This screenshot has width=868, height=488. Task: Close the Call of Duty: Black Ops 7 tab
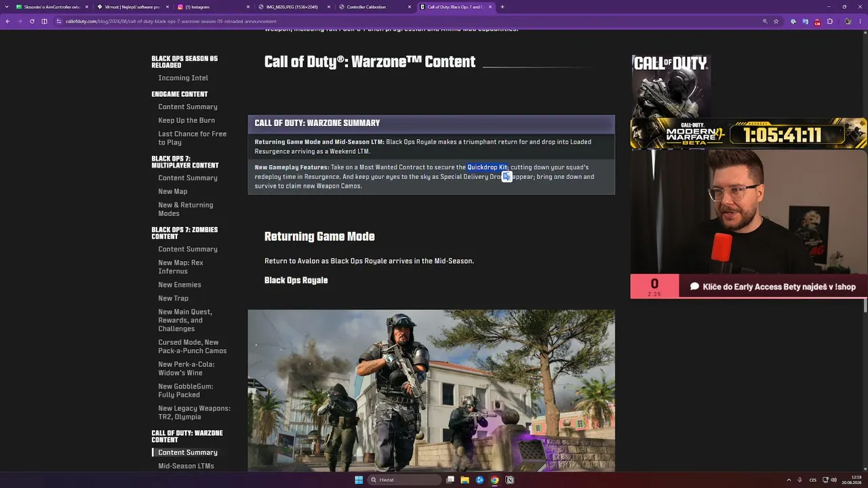pyautogui.click(x=490, y=7)
